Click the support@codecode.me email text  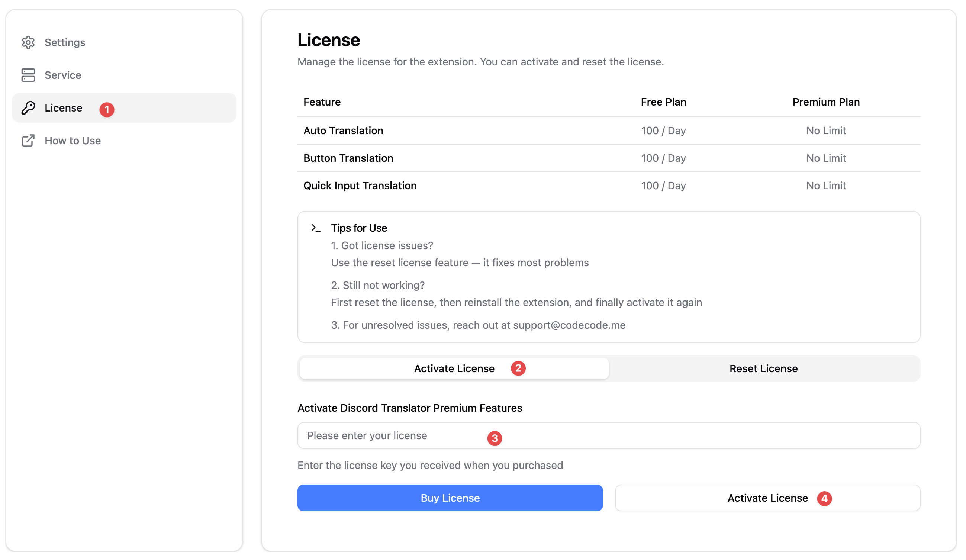pyautogui.click(x=569, y=325)
